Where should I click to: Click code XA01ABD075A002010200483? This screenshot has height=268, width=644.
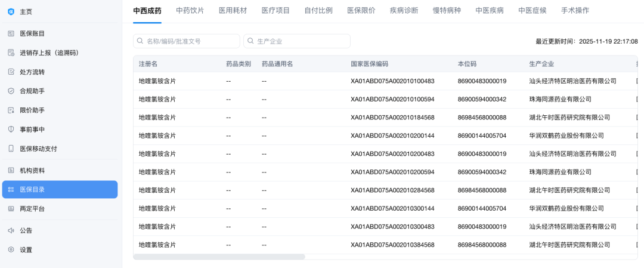point(392,154)
